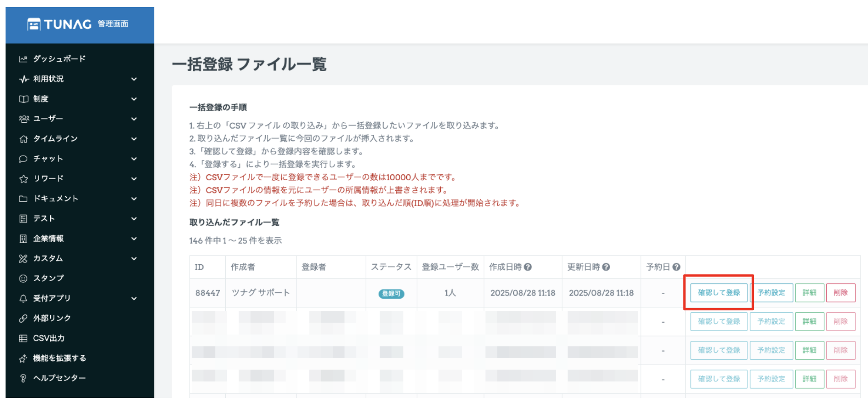Click the ステータス column header
This screenshot has height=405, width=868.
coord(391,267)
